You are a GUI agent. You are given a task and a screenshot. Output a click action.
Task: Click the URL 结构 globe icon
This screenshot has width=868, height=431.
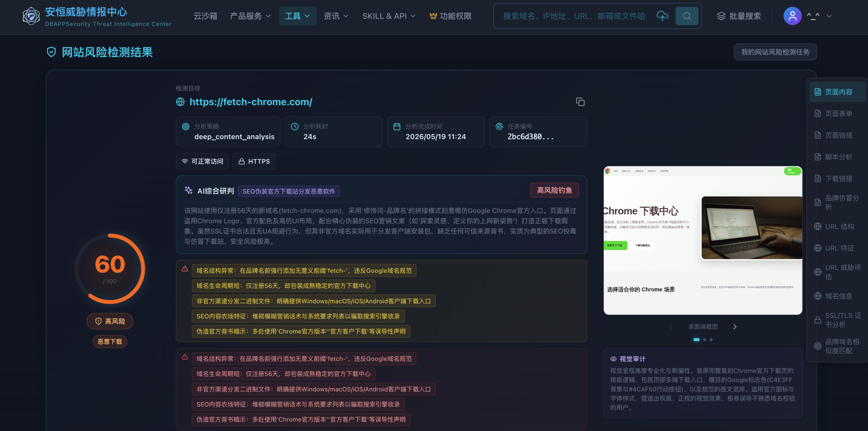click(x=818, y=226)
